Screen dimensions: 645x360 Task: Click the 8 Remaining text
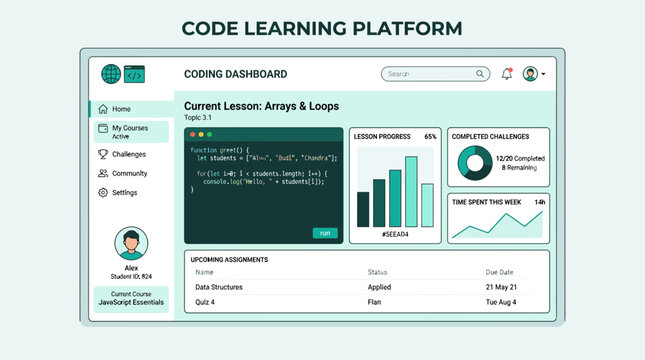point(519,167)
